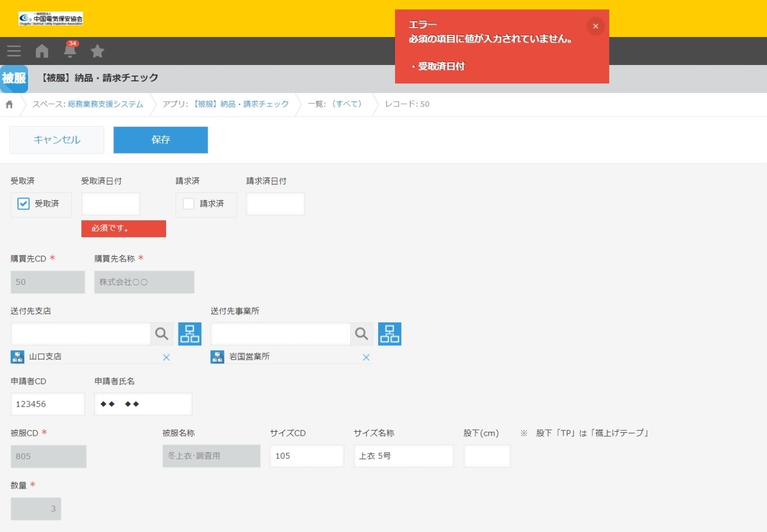The height and width of the screenshot is (532, 767).
Task: Click the 保存 button
Action: coord(160,140)
